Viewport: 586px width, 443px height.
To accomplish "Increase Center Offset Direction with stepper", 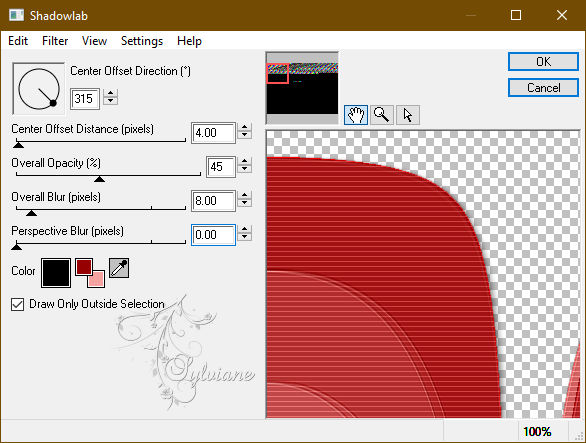I will pos(110,93).
